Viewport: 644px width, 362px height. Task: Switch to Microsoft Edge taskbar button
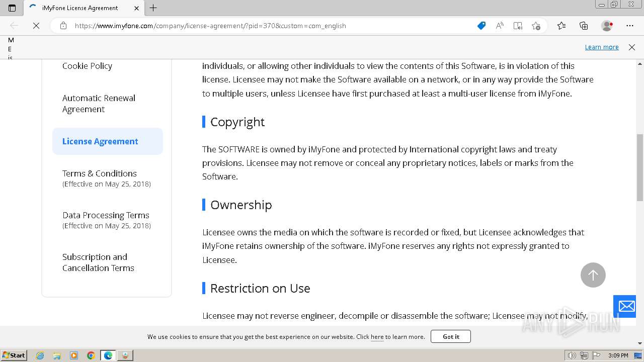pos(108,355)
